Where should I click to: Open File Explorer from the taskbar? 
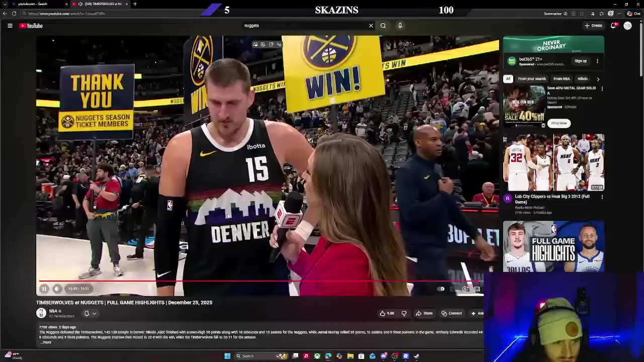[x=350, y=356]
